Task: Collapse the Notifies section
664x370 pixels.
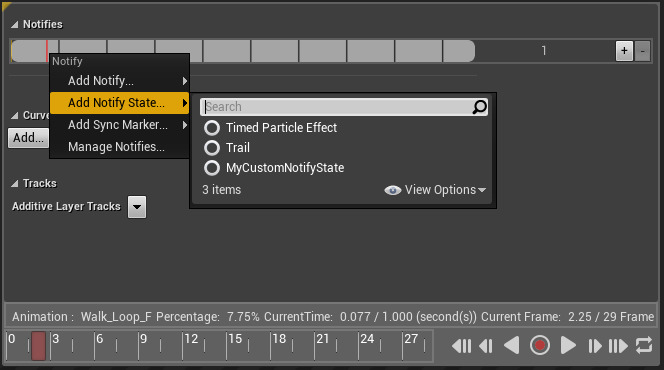Action: pyautogui.click(x=15, y=25)
